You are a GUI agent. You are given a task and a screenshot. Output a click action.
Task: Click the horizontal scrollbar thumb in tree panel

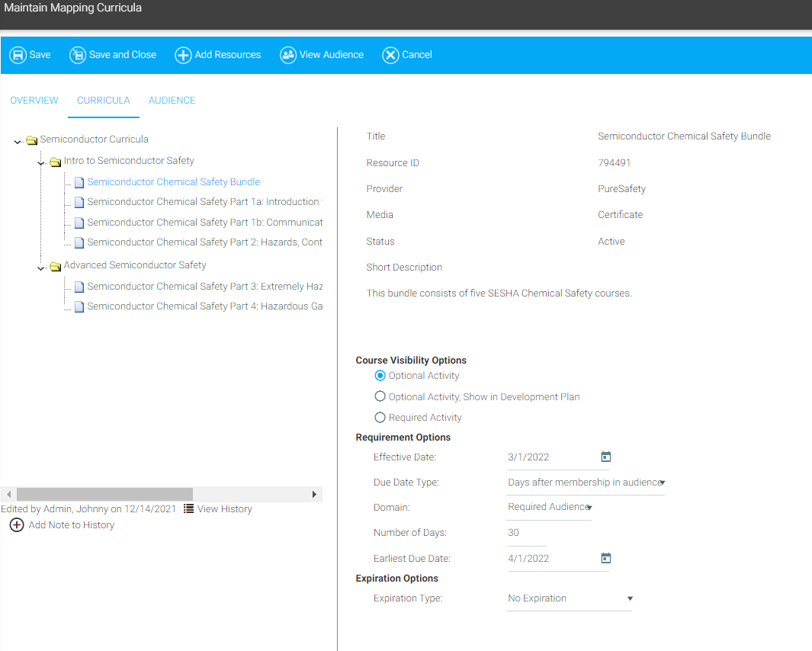(x=104, y=494)
